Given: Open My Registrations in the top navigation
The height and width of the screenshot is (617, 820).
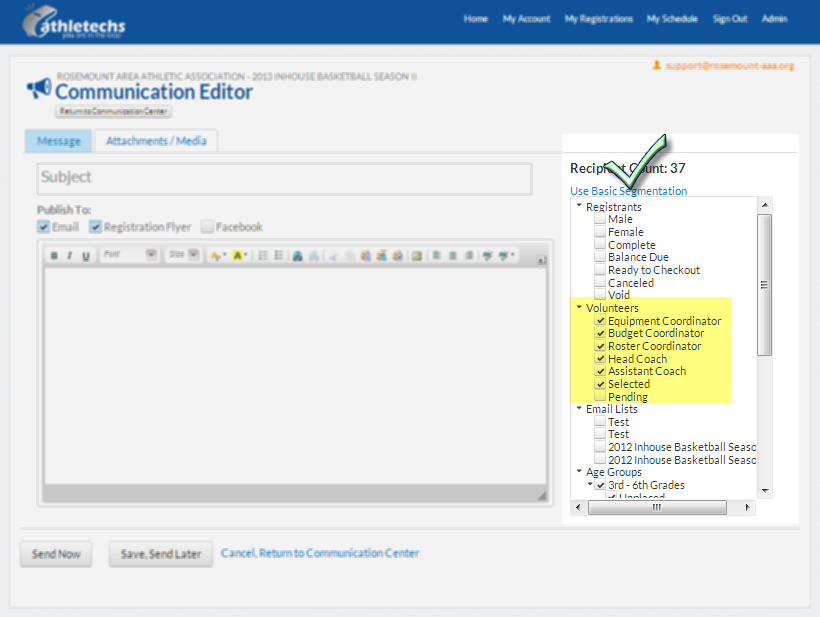Looking at the screenshot, I should pyautogui.click(x=599, y=19).
